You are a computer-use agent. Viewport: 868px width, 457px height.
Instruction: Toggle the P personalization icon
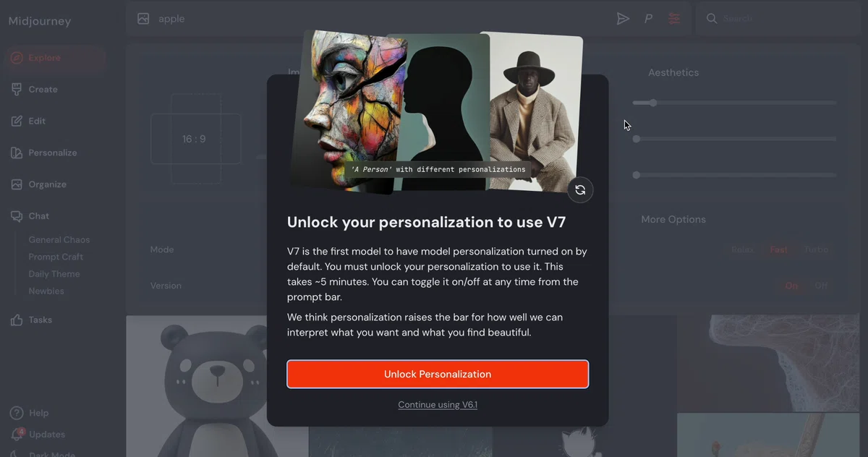pos(648,19)
